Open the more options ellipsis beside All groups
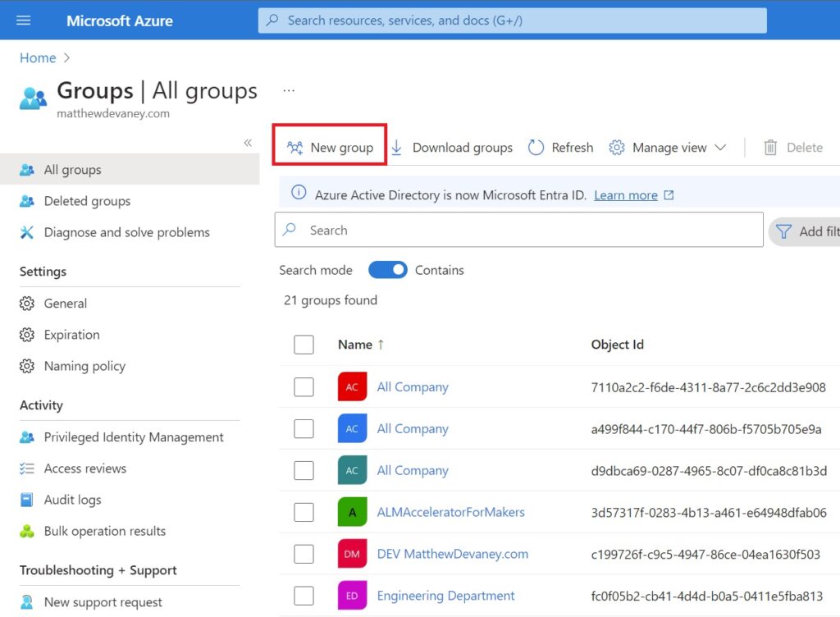Screen dimensions: 840x617 [289, 90]
